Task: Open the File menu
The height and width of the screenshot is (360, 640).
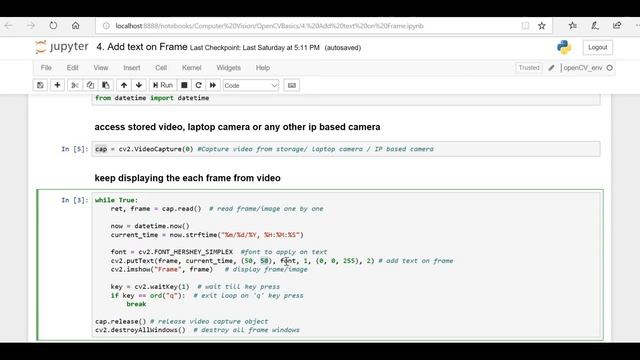Action: click(46, 68)
